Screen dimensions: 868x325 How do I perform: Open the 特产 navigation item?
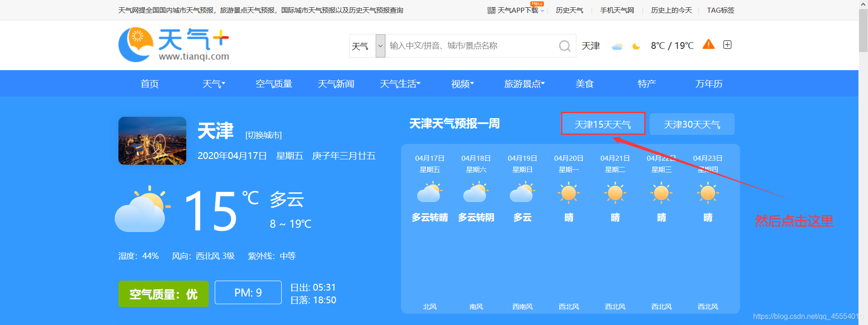(647, 84)
